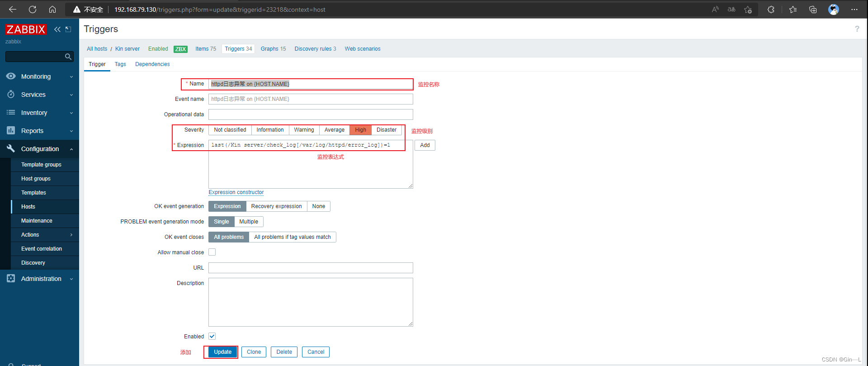This screenshot has width=868, height=366.
Task: Click the Configuration wrench icon
Action: tap(11, 148)
